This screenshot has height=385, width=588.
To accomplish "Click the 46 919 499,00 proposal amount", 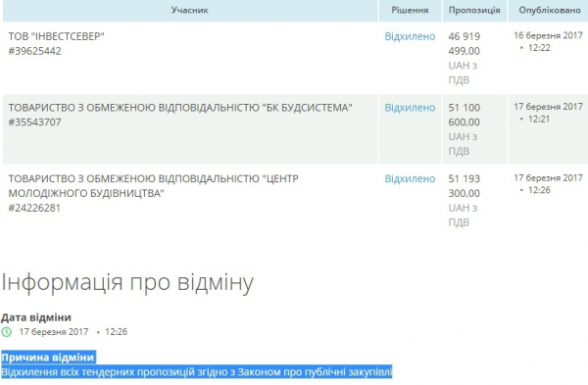I will pos(465,43).
